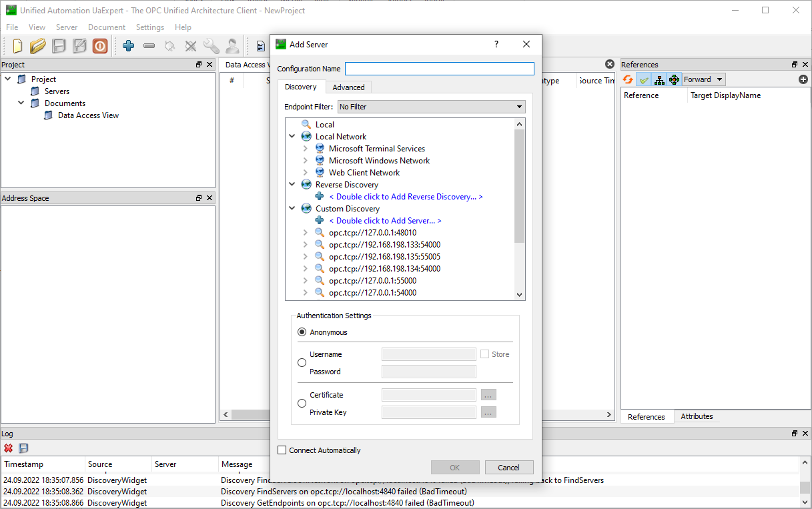The width and height of the screenshot is (812, 509).
Task: Clear the log with the red X icon
Action: tap(9, 448)
